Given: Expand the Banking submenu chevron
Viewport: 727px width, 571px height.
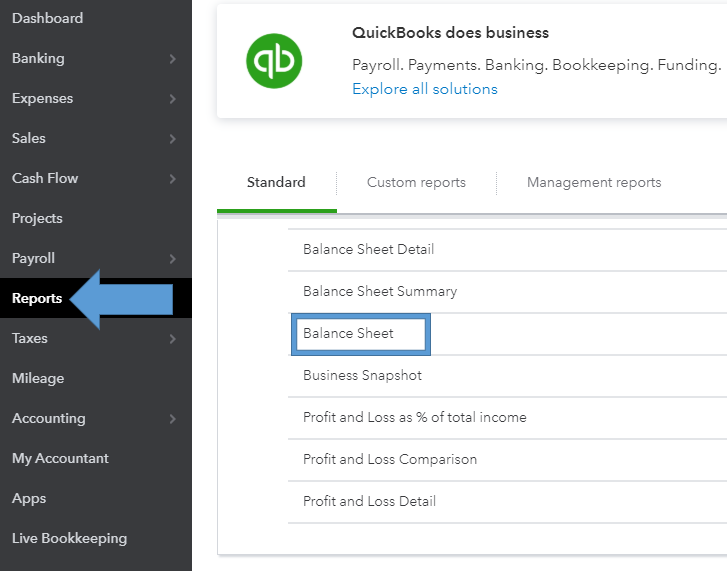Looking at the screenshot, I should [173, 59].
